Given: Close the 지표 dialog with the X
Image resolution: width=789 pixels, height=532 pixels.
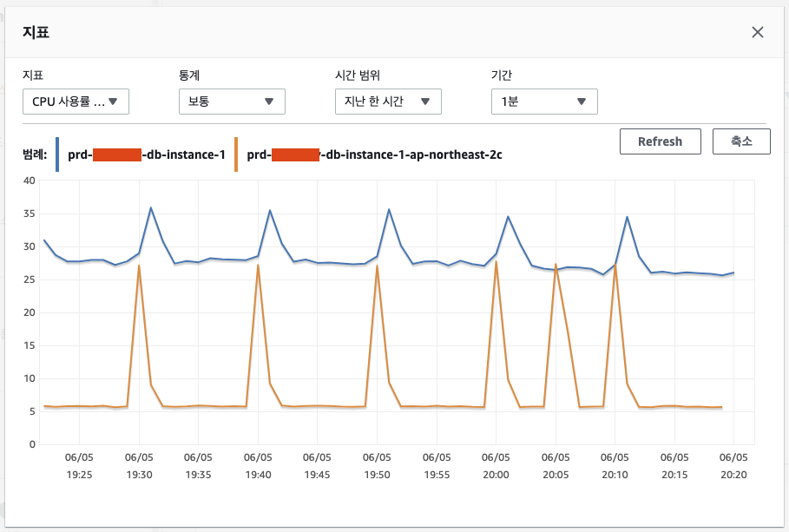Looking at the screenshot, I should 757,32.
